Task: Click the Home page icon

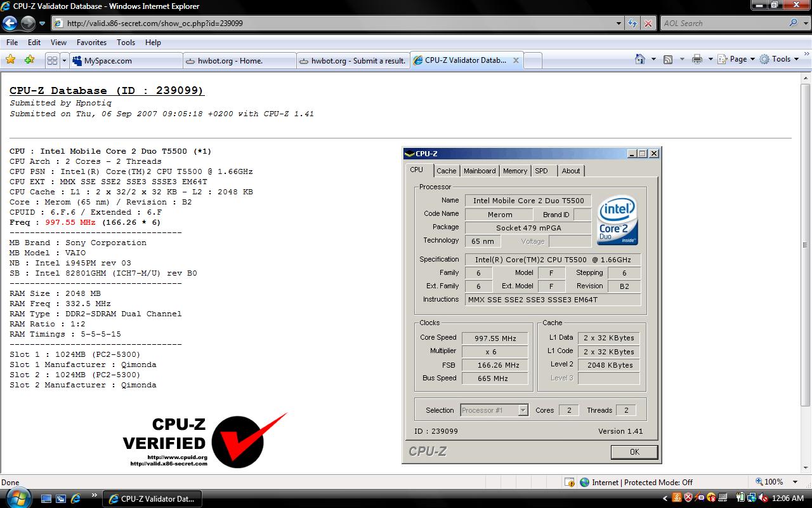Action: pyautogui.click(x=640, y=59)
